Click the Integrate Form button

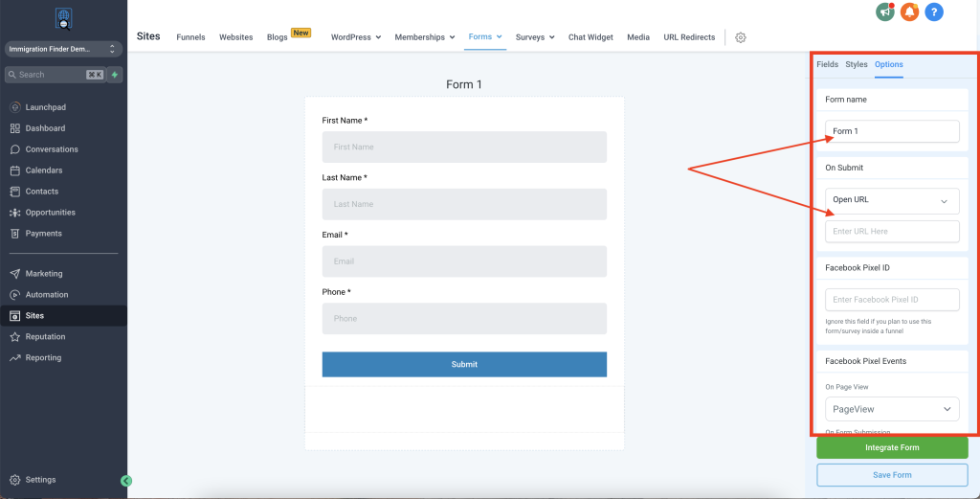click(x=892, y=448)
